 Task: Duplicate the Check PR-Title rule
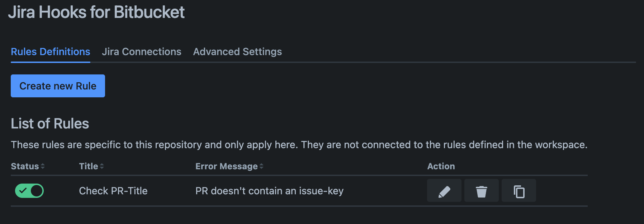click(x=518, y=191)
